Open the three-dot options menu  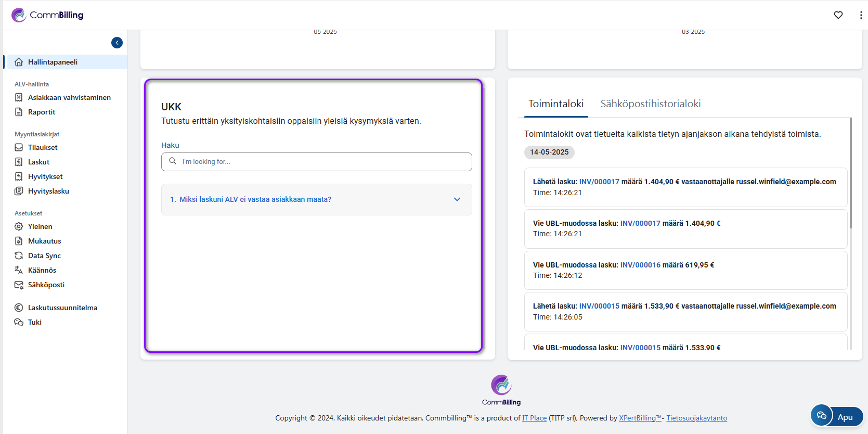click(x=861, y=15)
